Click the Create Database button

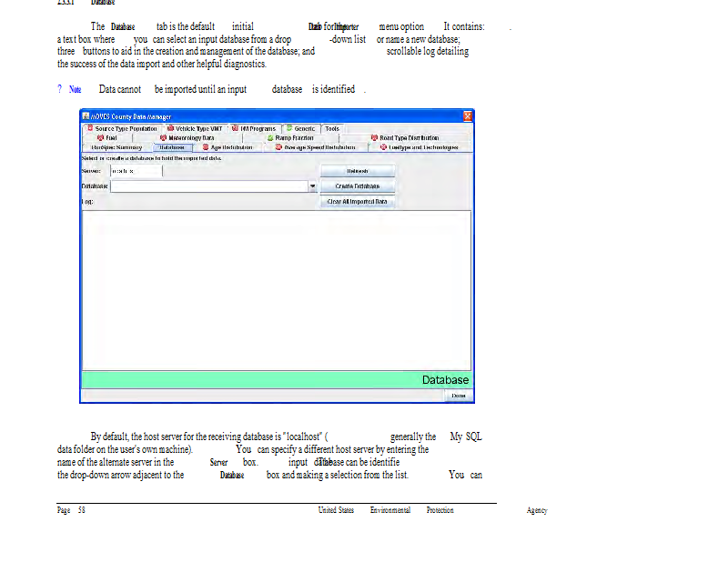tap(357, 186)
